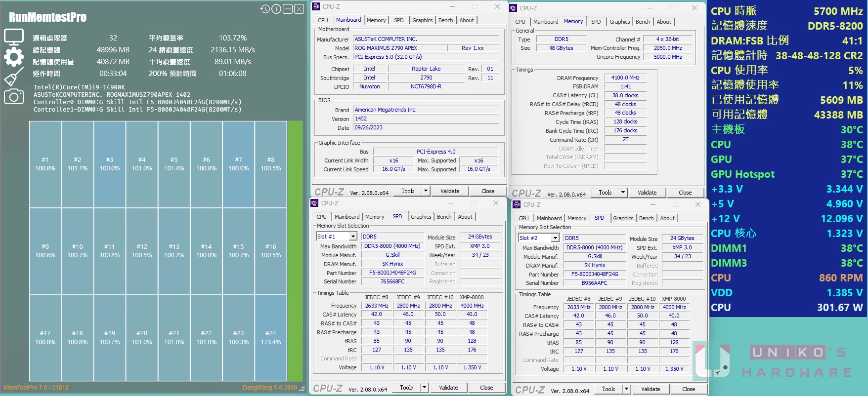The height and width of the screenshot is (396, 868).
Task: Click the broom cleanup icon in RunMemtestPro
Action: coord(13,77)
